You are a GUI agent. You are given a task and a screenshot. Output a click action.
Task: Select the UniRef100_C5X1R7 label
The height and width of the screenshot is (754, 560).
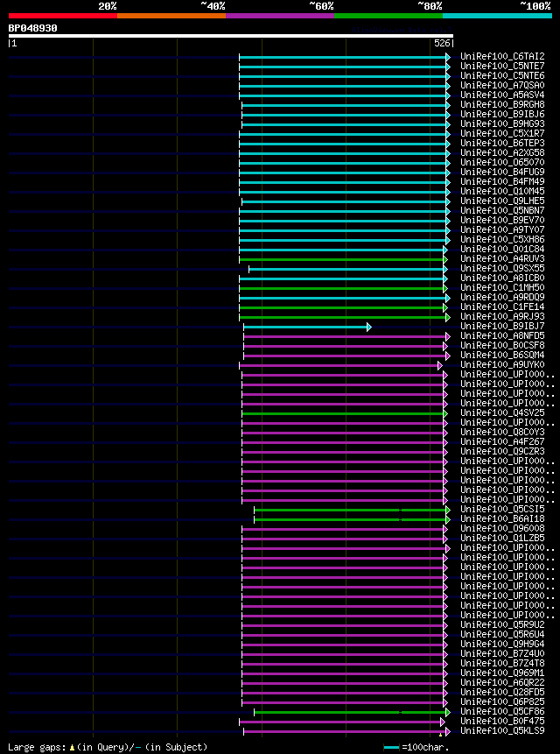coord(502,134)
